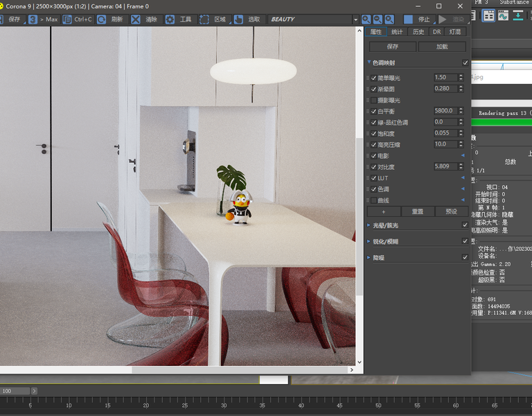Enable 摄影曝光 checkbox

(374, 100)
